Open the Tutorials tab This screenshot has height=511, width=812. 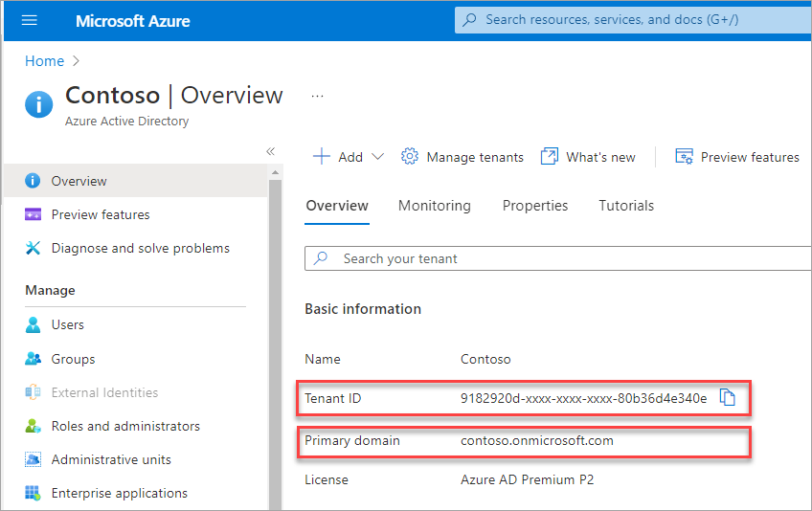626,206
